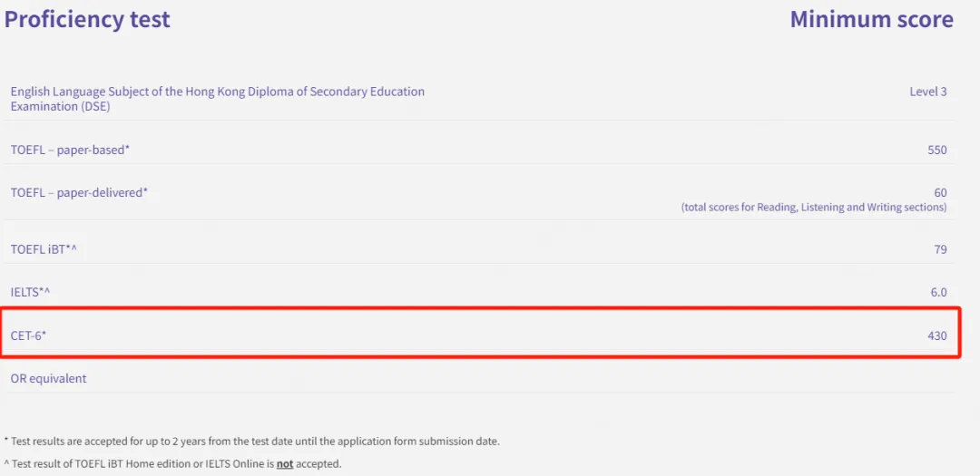Click the 'TOEFL iBT*^' entry

tap(44, 249)
